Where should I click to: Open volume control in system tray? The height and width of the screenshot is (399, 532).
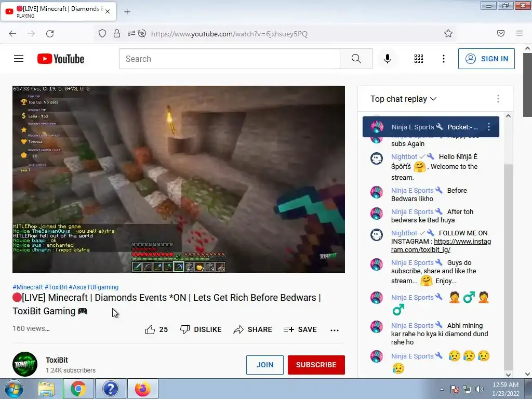(x=479, y=389)
